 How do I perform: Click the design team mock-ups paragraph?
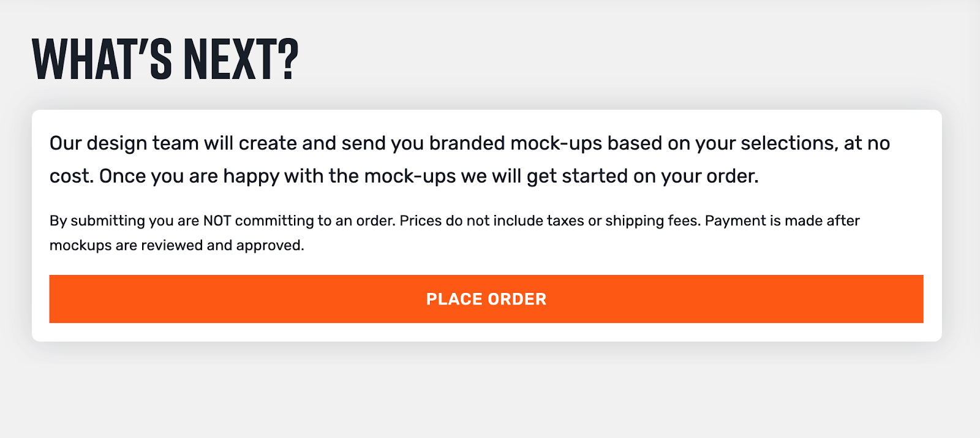(470, 159)
